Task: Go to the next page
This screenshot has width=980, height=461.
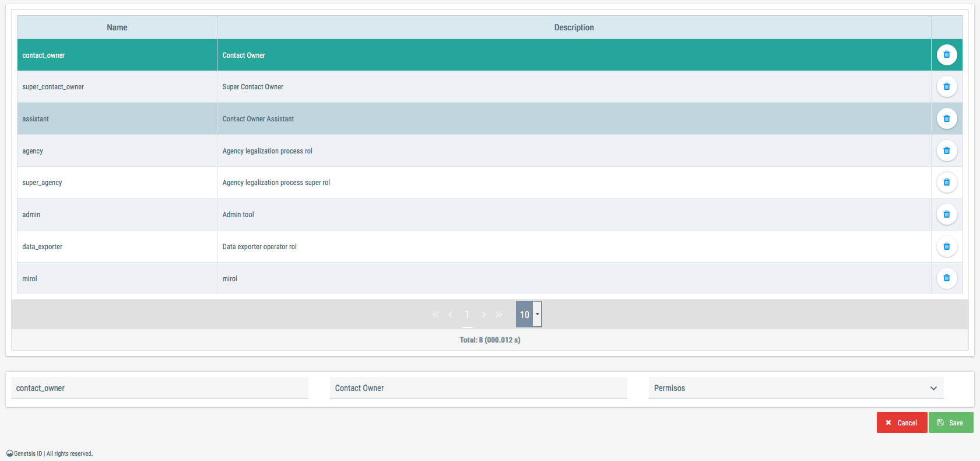Action: click(483, 315)
